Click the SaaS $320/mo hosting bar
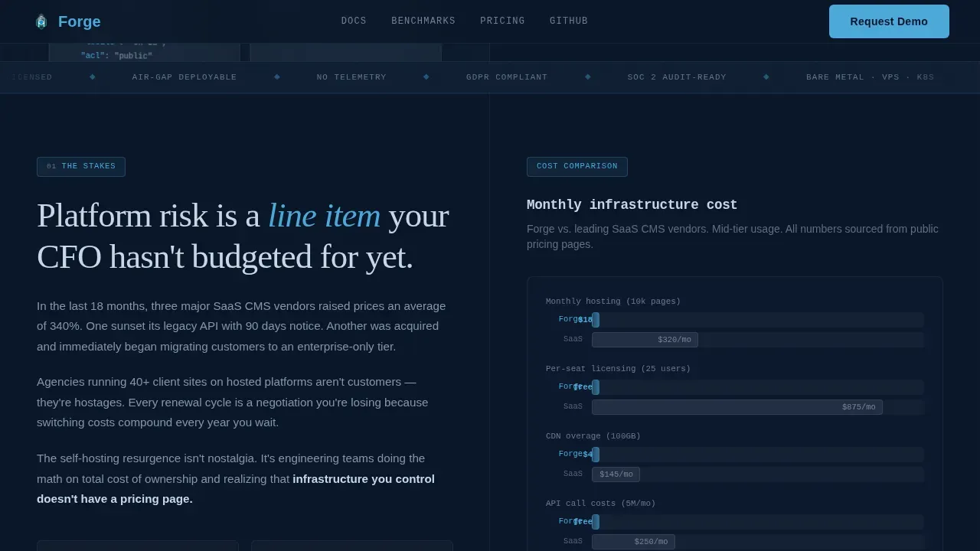 pyautogui.click(x=645, y=340)
